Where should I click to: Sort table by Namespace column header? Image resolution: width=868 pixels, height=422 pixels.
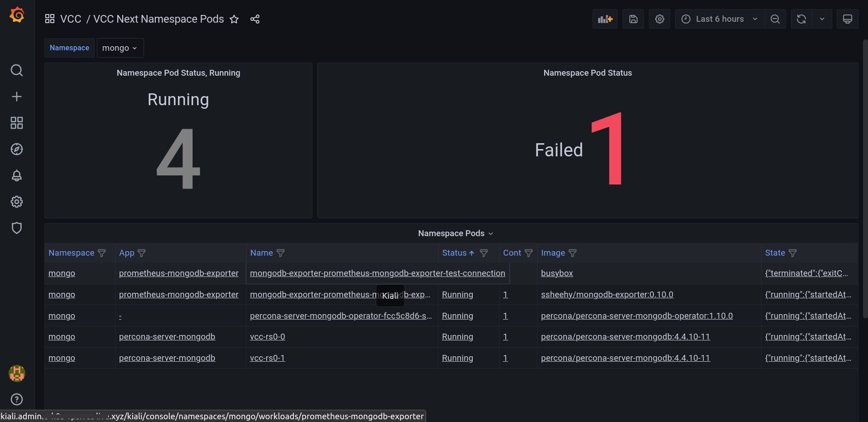coord(72,253)
